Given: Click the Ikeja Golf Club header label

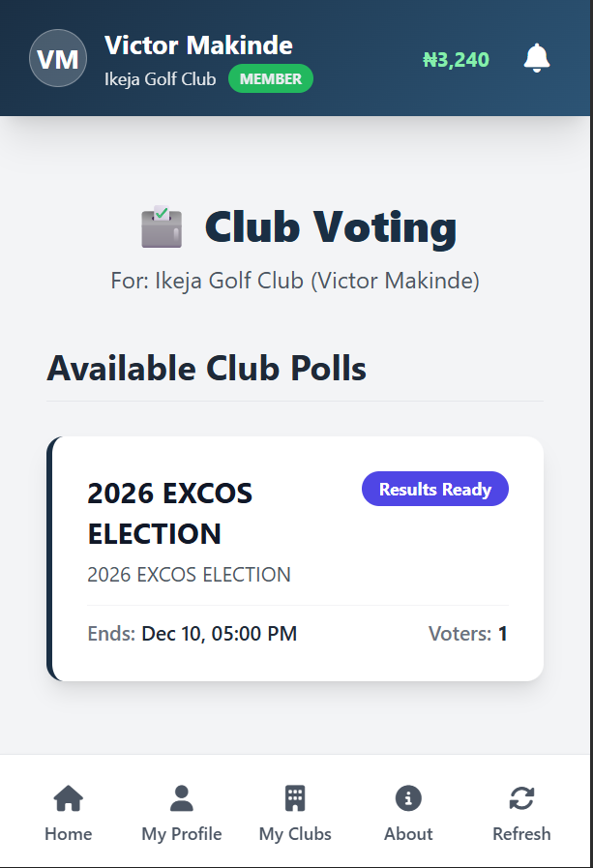Looking at the screenshot, I should tap(160, 79).
